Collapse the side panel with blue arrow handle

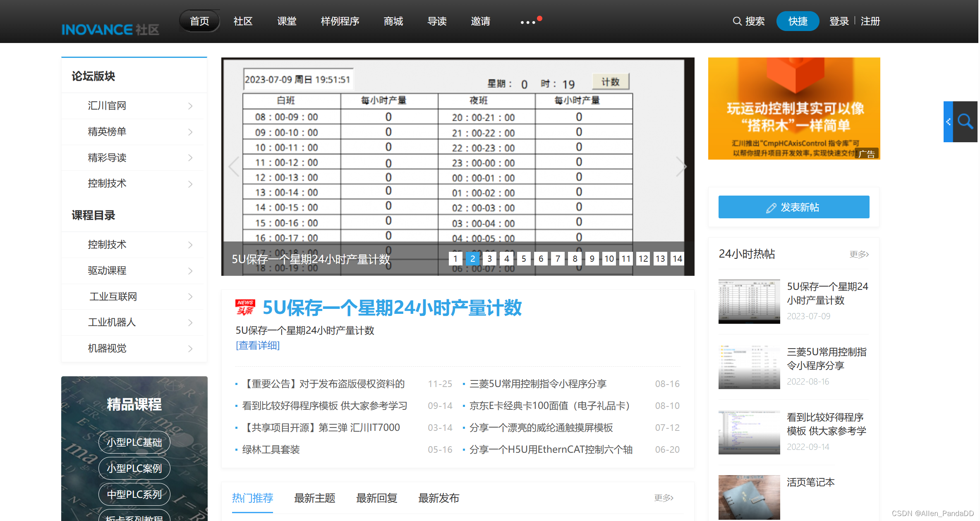pyautogui.click(x=948, y=122)
